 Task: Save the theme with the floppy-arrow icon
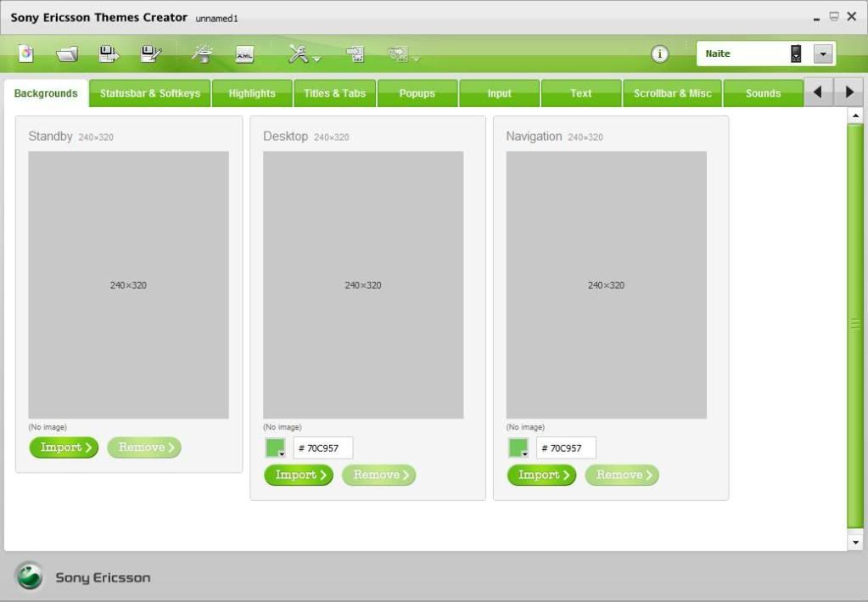tap(109, 53)
